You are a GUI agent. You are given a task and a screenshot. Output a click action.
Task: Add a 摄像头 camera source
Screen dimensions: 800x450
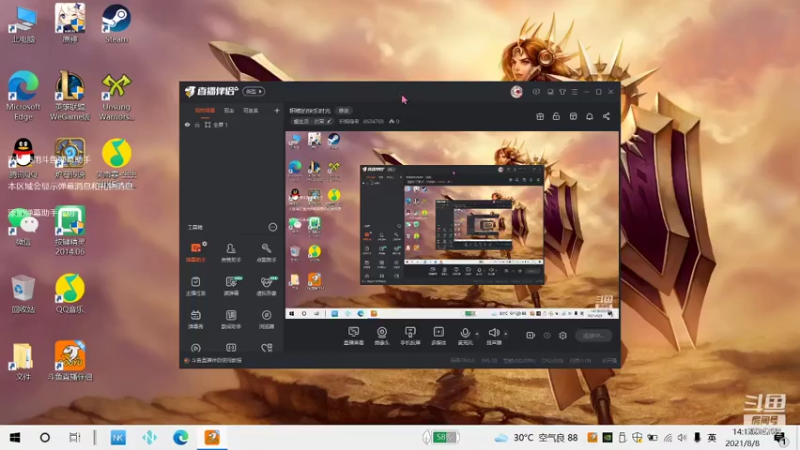(x=382, y=336)
